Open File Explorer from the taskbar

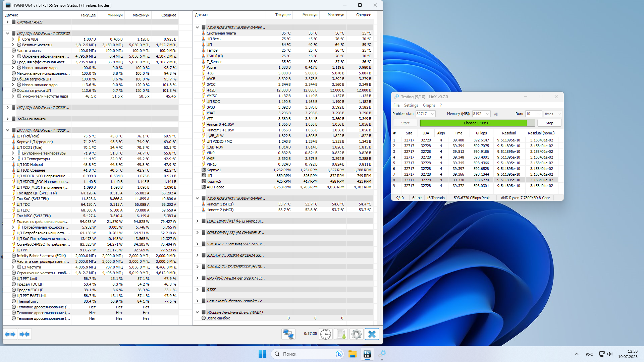352,354
